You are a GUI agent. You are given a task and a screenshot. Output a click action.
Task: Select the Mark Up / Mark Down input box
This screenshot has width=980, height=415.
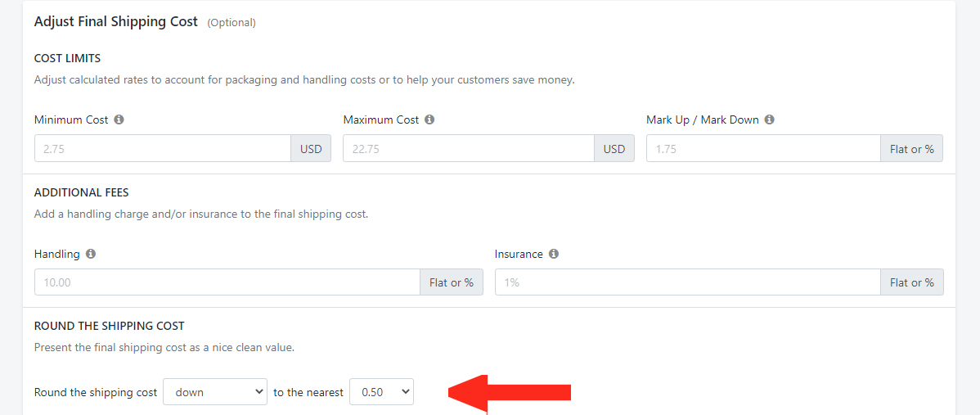click(762, 149)
